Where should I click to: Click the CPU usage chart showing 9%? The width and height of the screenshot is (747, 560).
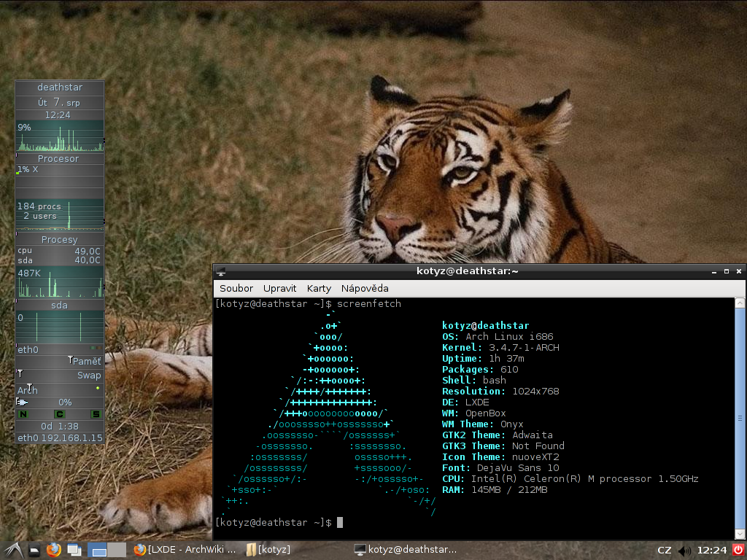point(60,136)
